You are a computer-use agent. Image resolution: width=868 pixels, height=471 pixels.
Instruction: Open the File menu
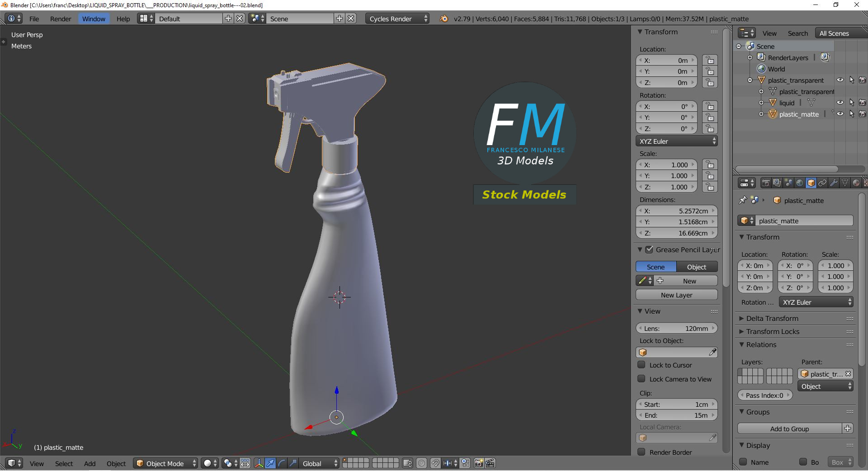[x=34, y=19]
